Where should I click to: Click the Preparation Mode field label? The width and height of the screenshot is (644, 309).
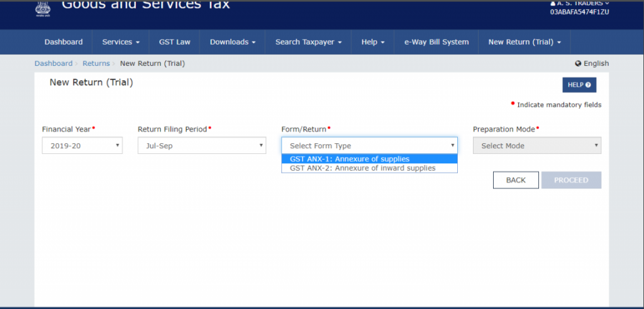click(x=504, y=129)
